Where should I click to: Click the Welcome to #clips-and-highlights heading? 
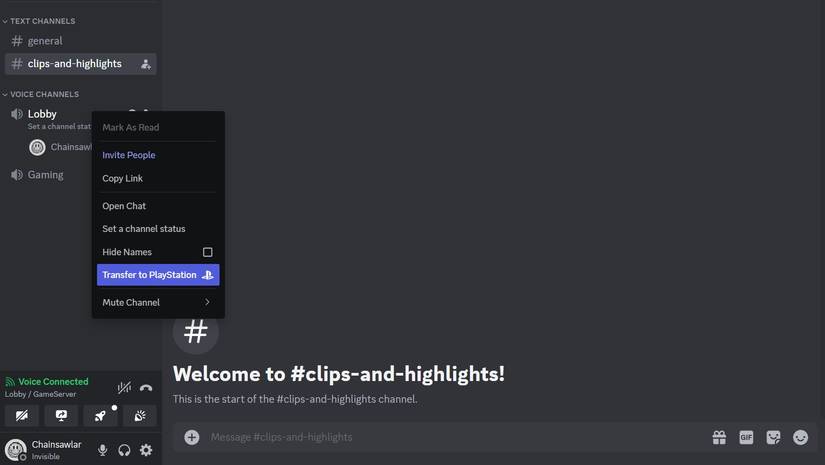(339, 374)
